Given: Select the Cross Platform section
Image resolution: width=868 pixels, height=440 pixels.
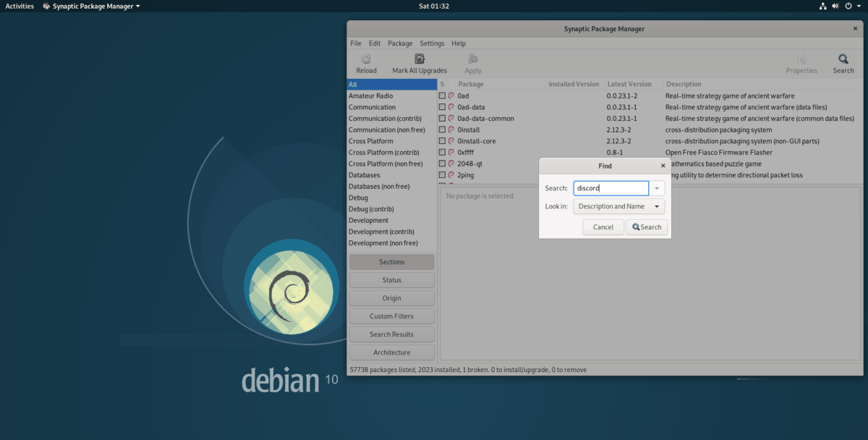Looking at the screenshot, I should [391, 141].
